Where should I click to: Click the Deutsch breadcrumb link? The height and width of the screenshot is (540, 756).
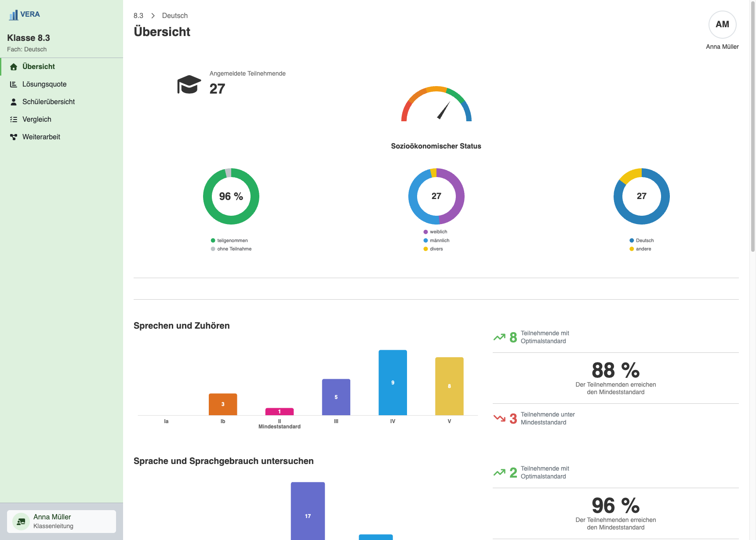(x=175, y=16)
